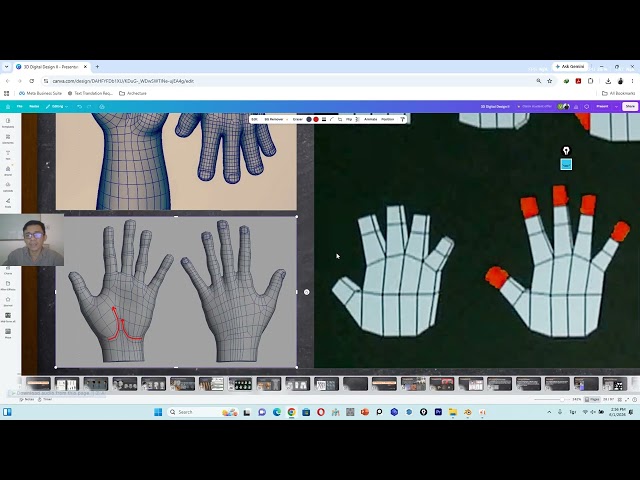Viewport: 640px width, 480px height.
Task: Open the Charts sidebar icon
Action: [8, 271]
